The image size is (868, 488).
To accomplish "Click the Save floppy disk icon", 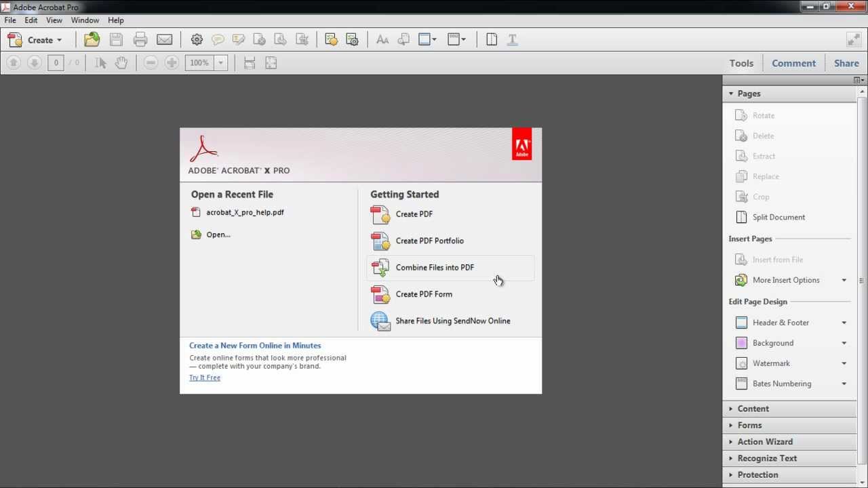I will [x=116, y=39].
